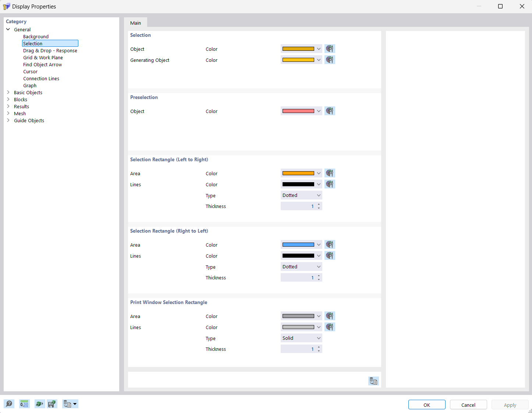The image size is (532, 413).
Task: Open Selection Object color dropdown
Action: (301, 49)
